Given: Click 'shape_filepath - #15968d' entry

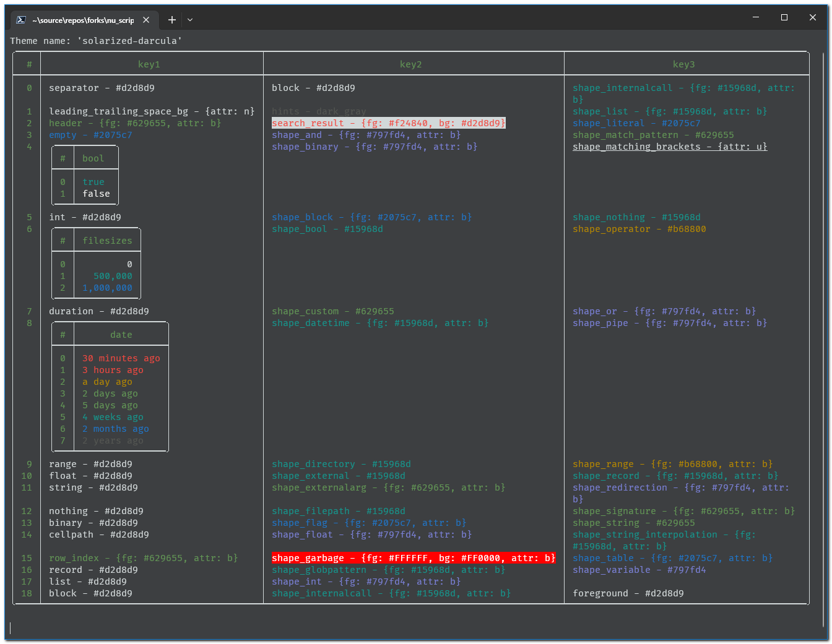Looking at the screenshot, I should click(x=339, y=511).
